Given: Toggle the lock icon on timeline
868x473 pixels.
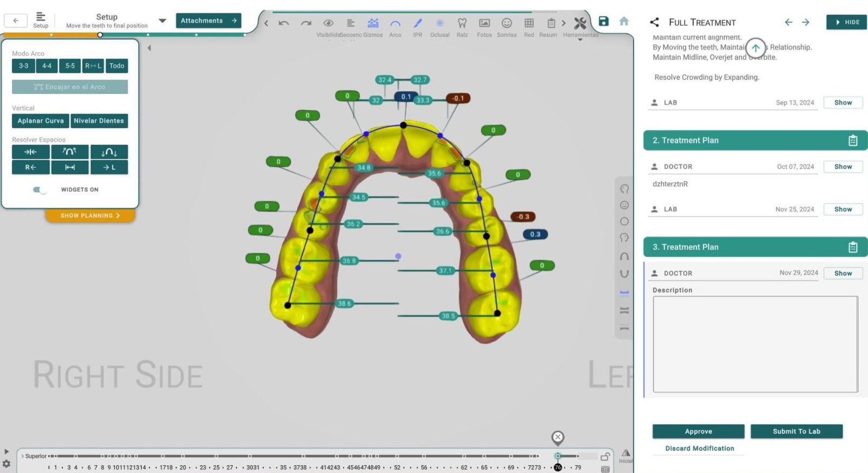Looking at the screenshot, I should (x=605, y=456).
